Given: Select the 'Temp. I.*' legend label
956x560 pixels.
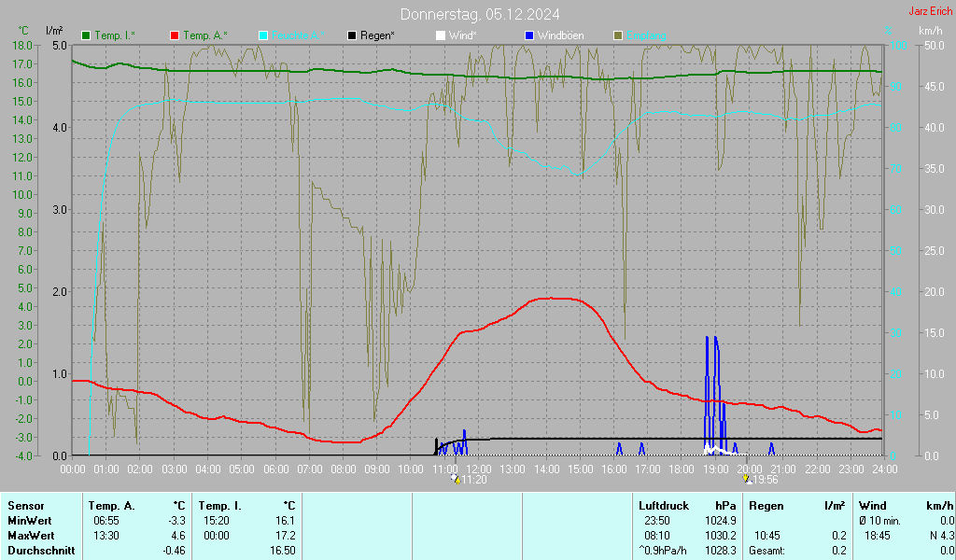Looking at the screenshot, I should pyautogui.click(x=115, y=36).
